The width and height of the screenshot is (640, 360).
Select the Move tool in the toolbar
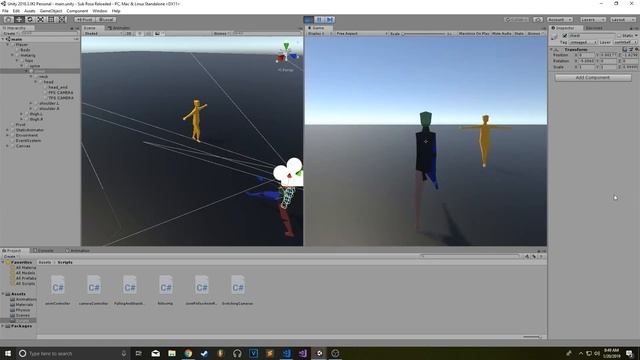click(x=19, y=20)
